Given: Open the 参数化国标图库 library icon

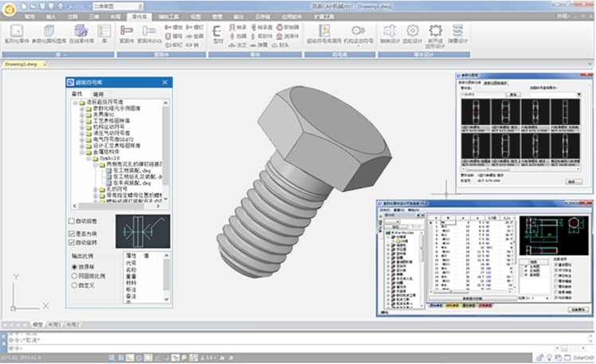Looking at the screenshot, I should pyautogui.click(x=47, y=31).
